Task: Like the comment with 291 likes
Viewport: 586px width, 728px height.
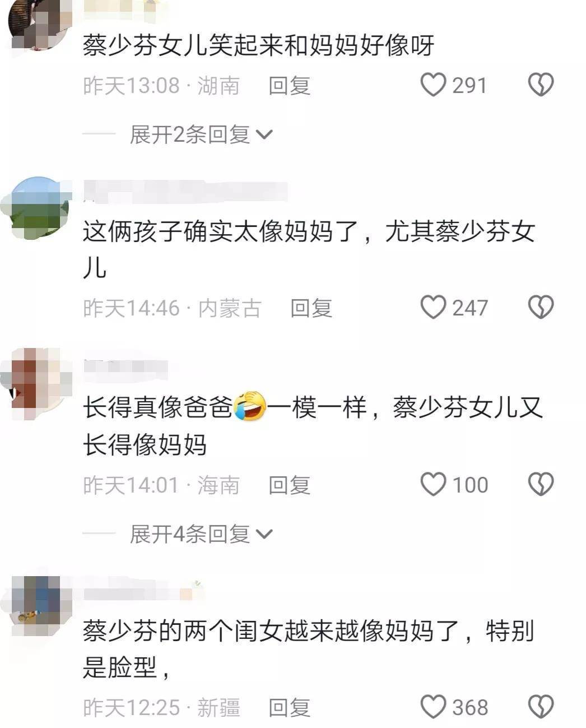Action: tap(434, 85)
